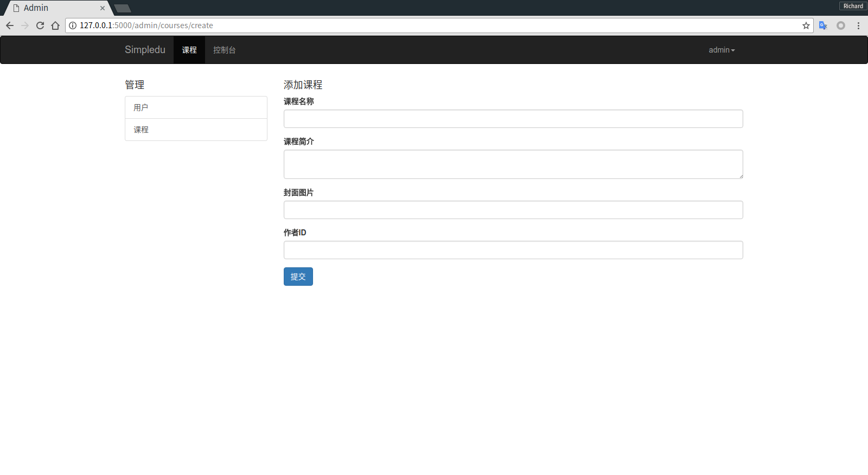Close the Admin browser tab
The image size is (868, 475).
coord(103,8)
